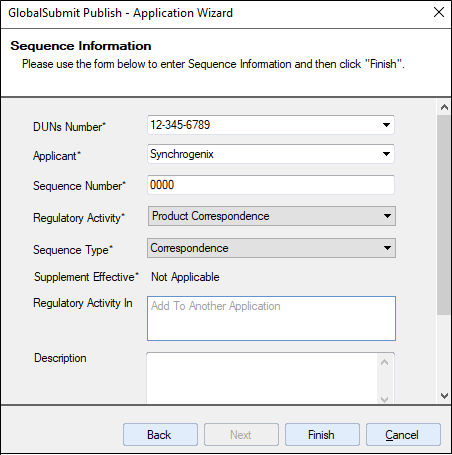Click the Add To Another Application field
452x455 pixels.
click(x=271, y=318)
